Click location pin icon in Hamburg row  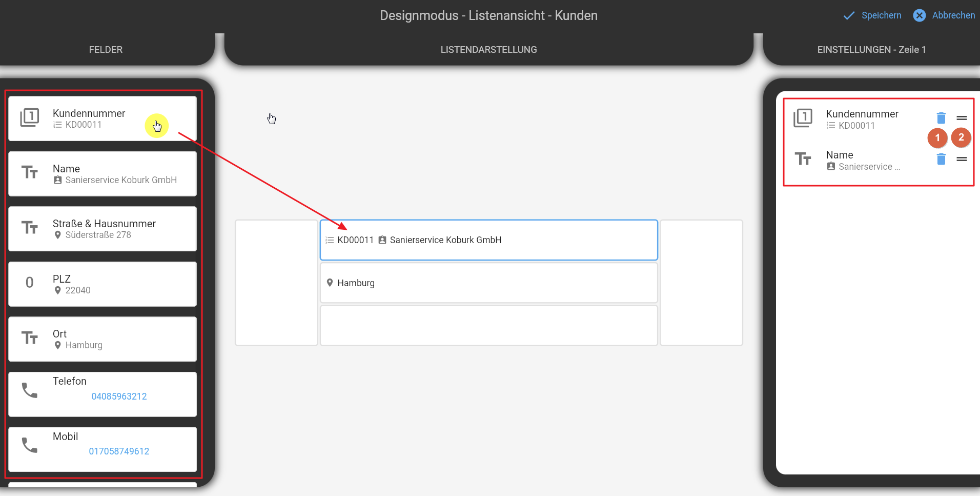(x=330, y=283)
